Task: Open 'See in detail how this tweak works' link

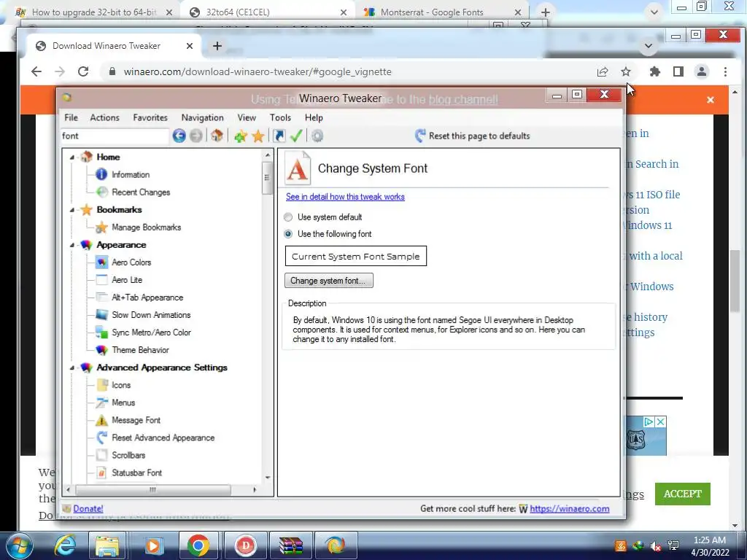Action: point(345,197)
